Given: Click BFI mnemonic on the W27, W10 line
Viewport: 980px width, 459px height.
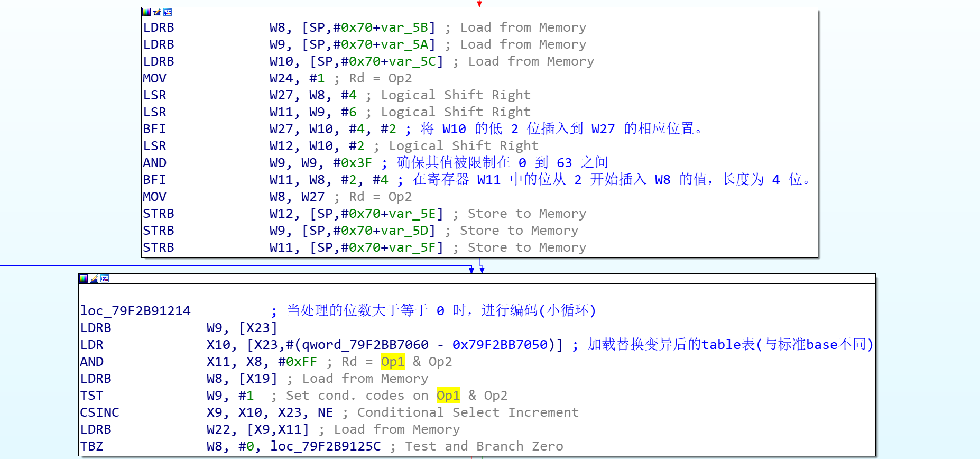Looking at the screenshot, I should (154, 129).
